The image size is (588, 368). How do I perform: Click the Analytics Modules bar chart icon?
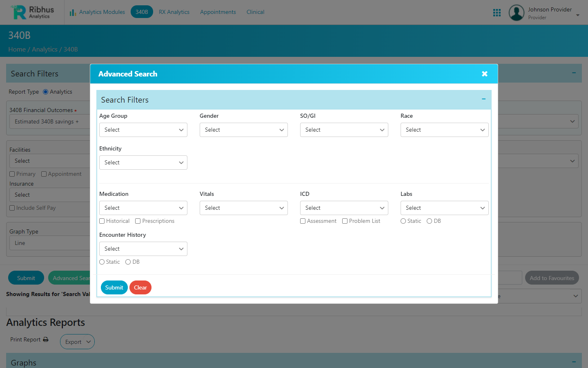click(x=73, y=13)
